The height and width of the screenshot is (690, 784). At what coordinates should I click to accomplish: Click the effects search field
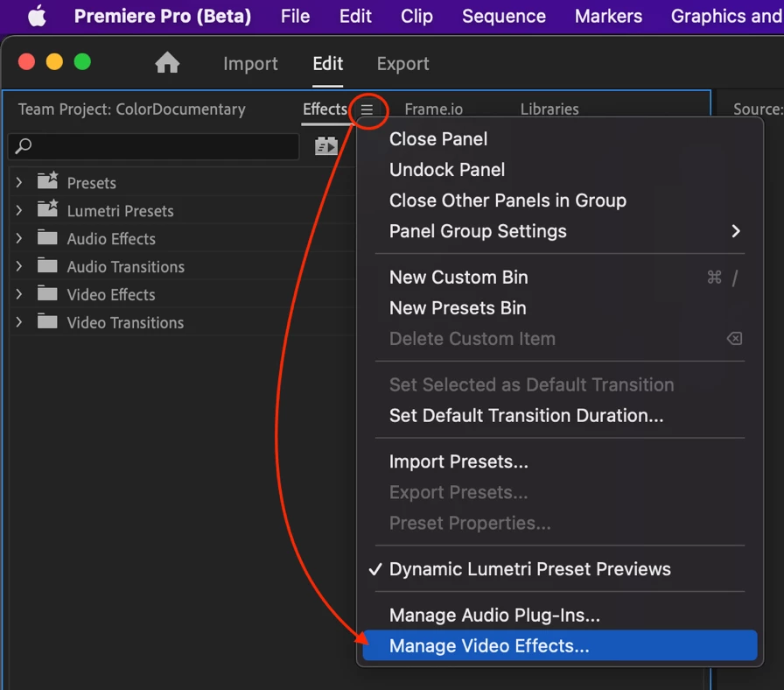(153, 146)
